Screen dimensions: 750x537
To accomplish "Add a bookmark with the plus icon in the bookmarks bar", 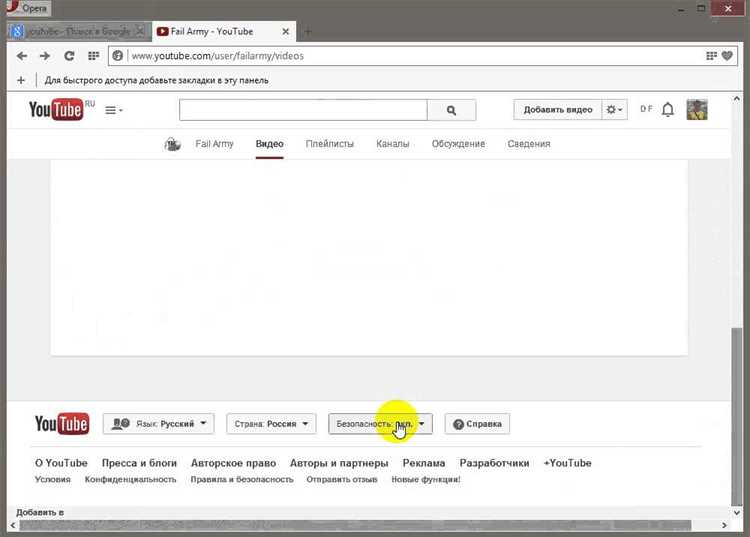I will coord(21,80).
